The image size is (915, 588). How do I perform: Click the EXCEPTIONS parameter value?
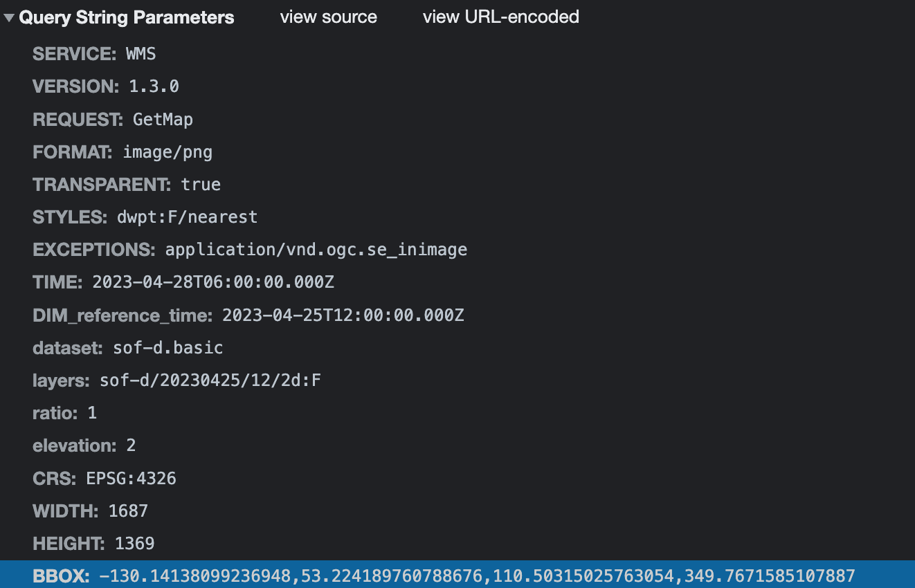(316, 249)
